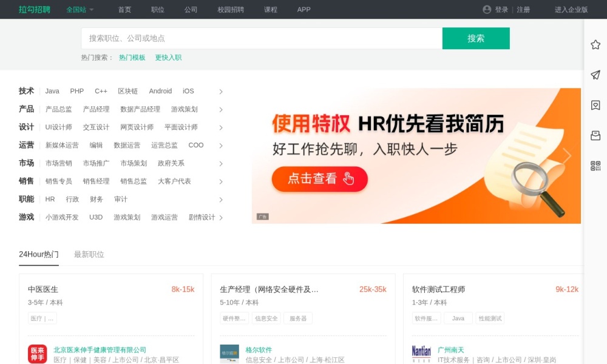Open 广州南天 company link
This screenshot has width=607, height=364.
(450, 349)
